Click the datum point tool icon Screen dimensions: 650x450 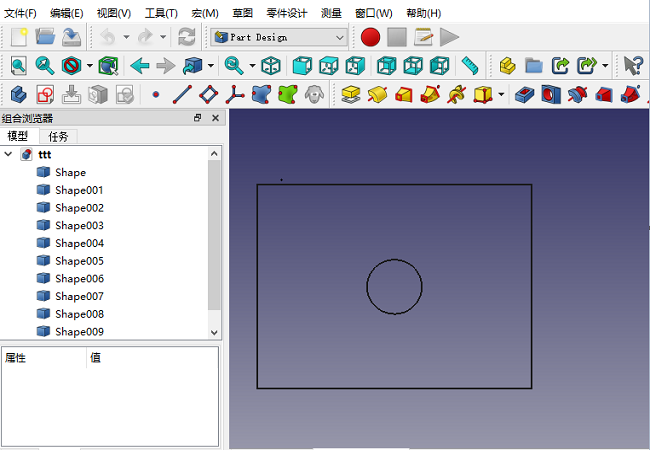click(x=155, y=95)
